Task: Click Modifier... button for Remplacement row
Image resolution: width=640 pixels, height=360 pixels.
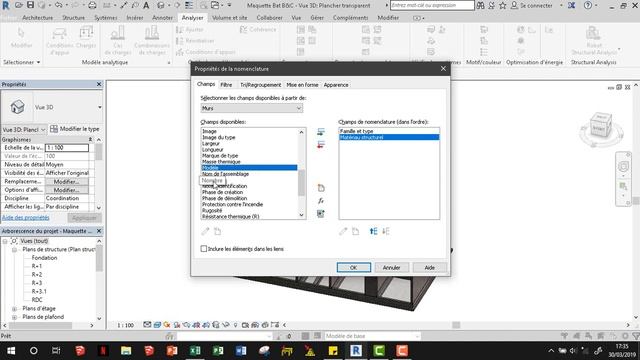Action: [67, 181]
